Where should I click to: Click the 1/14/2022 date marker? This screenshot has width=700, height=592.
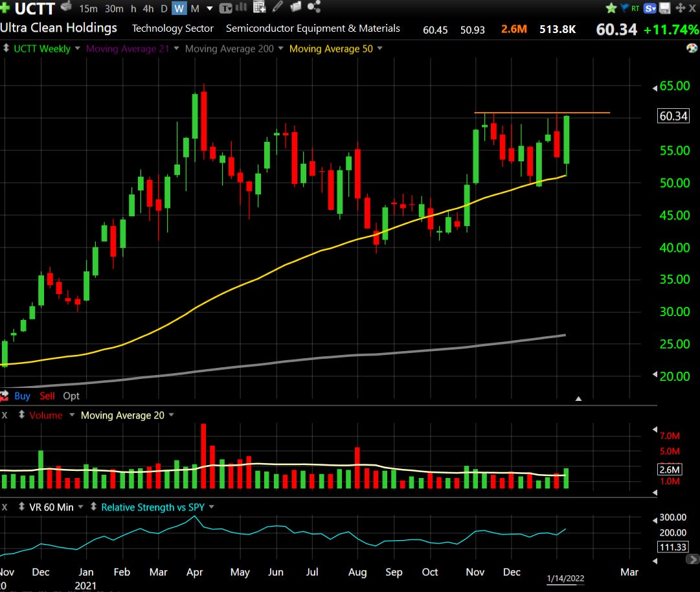coord(565,578)
